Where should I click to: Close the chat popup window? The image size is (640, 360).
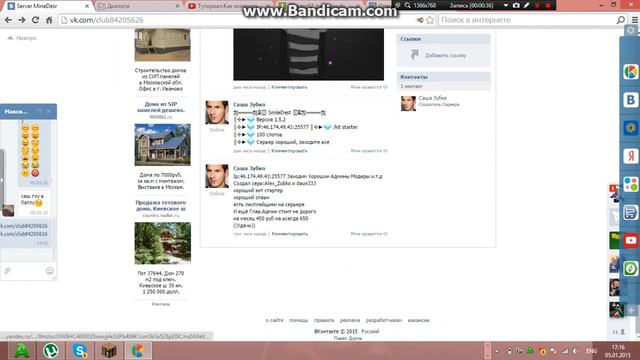coord(49,111)
